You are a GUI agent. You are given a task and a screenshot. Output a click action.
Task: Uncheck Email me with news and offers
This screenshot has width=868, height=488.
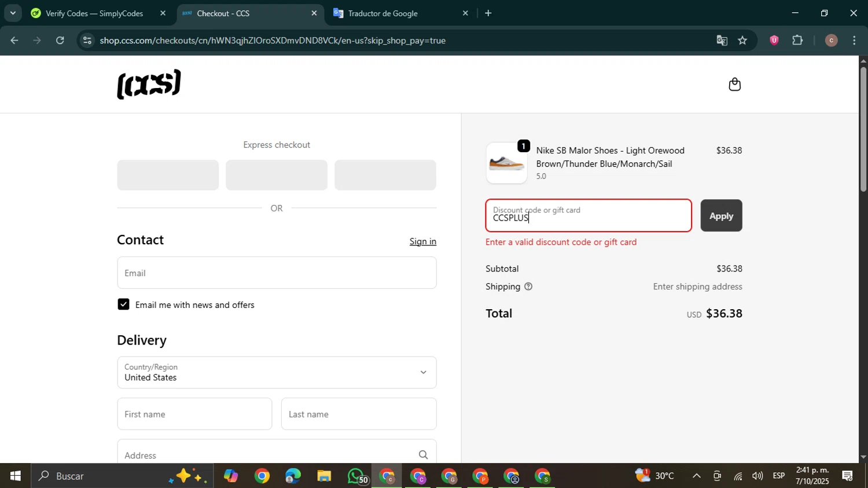click(x=123, y=304)
